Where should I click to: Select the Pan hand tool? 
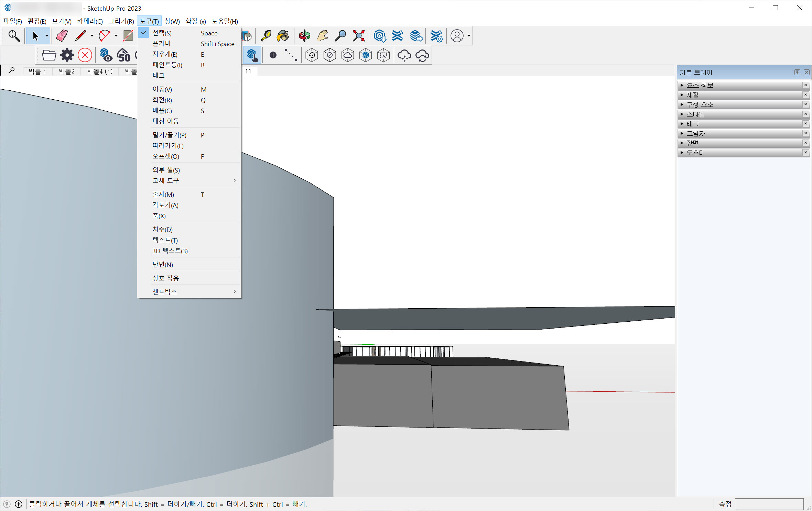coord(322,36)
